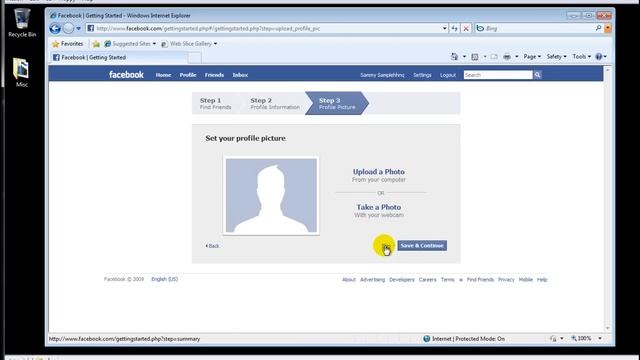
Task: Select Step 2 Profile Information
Action: [275, 103]
